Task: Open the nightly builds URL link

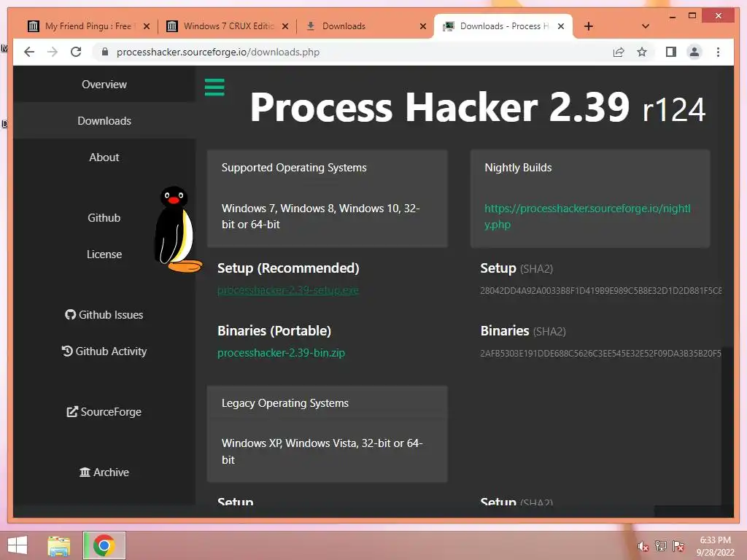Action: [587, 216]
